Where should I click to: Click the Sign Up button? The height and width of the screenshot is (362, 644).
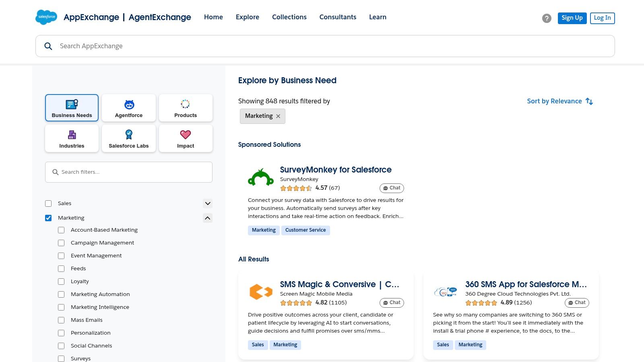click(572, 18)
